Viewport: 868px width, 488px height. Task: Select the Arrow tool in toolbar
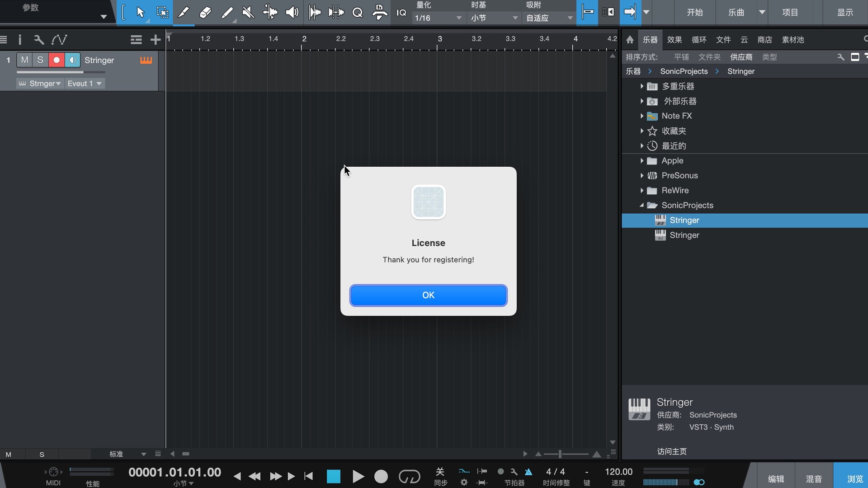(140, 12)
